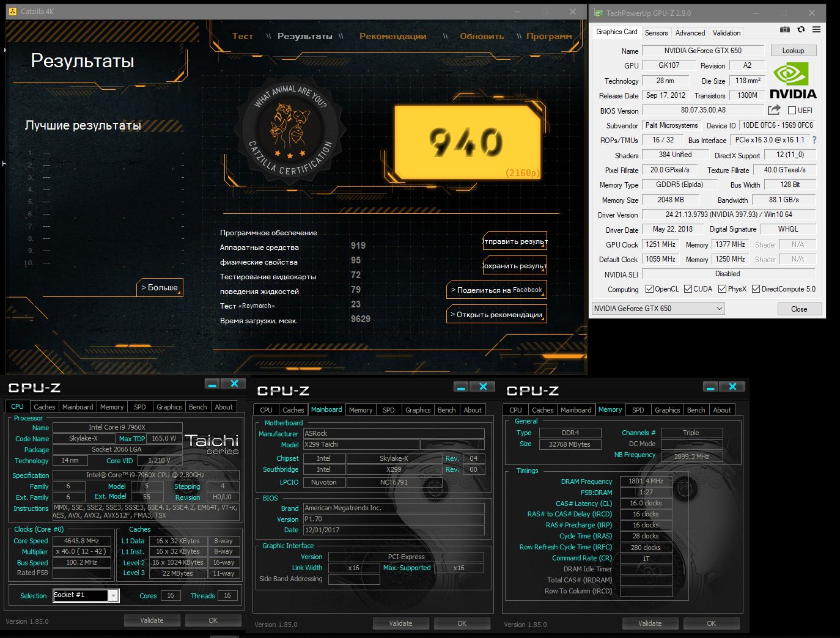840x638 pixels.
Task: Click the Close button in GPU-Z
Action: 799,309
